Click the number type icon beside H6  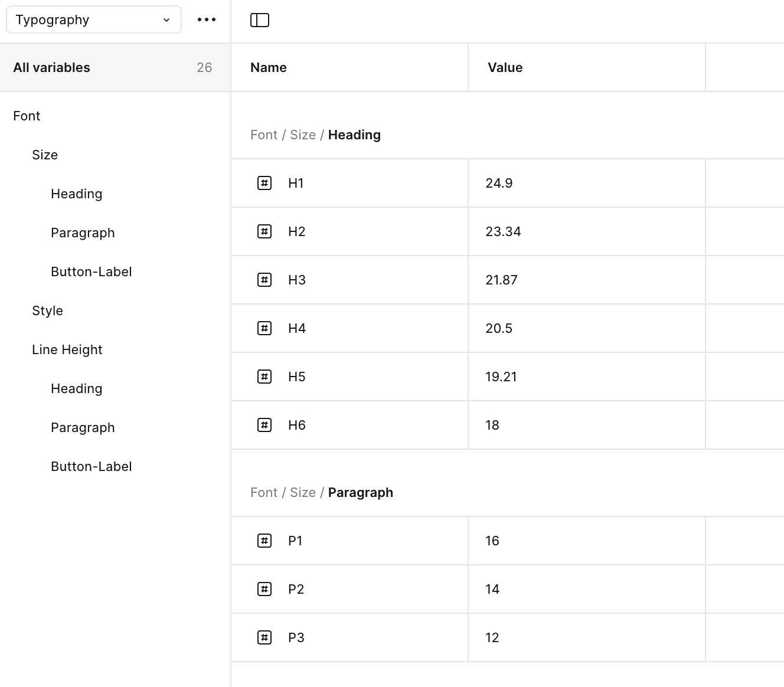click(264, 425)
